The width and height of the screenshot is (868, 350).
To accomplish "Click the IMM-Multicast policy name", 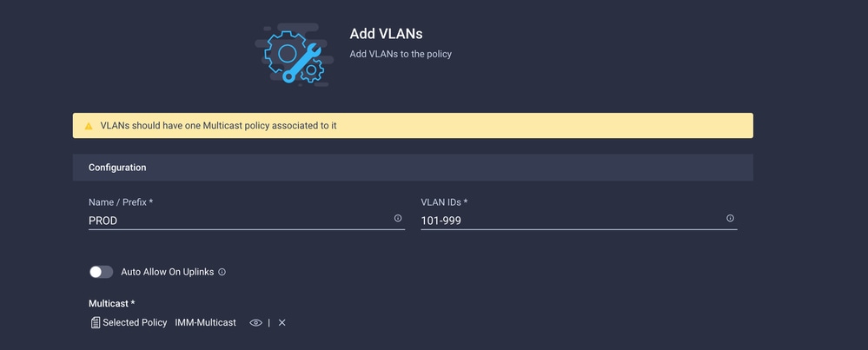I will pyautogui.click(x=205, y=322).
